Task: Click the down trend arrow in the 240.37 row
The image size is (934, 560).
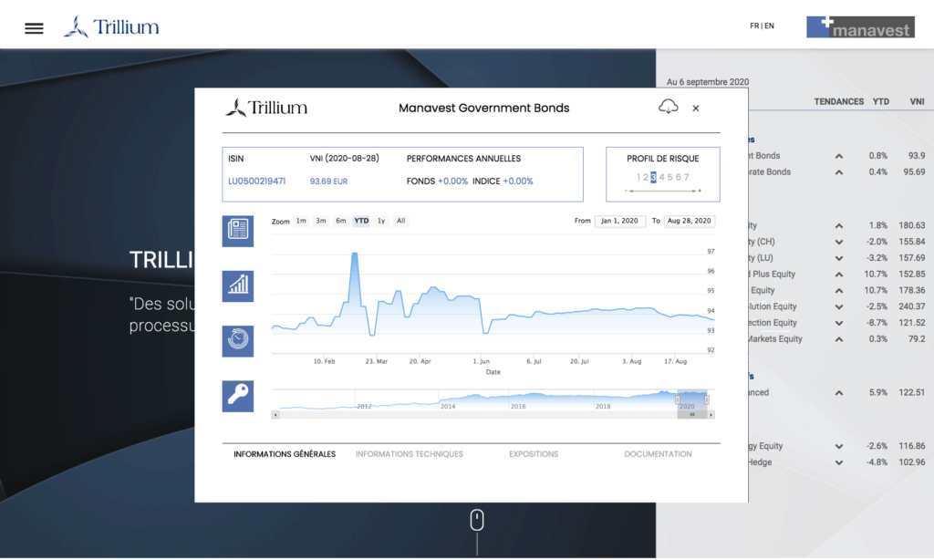Action: (839, 306)
